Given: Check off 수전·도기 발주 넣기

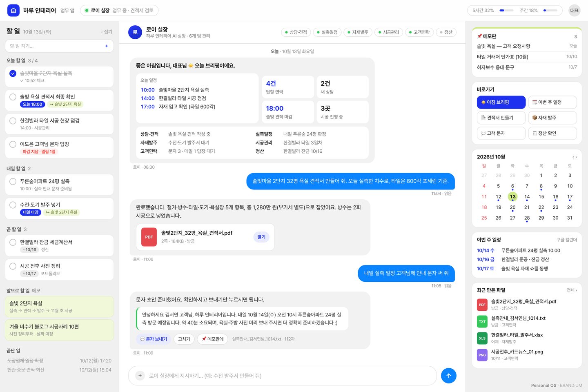Looking at the screenshot, I should tap(13, 205).
